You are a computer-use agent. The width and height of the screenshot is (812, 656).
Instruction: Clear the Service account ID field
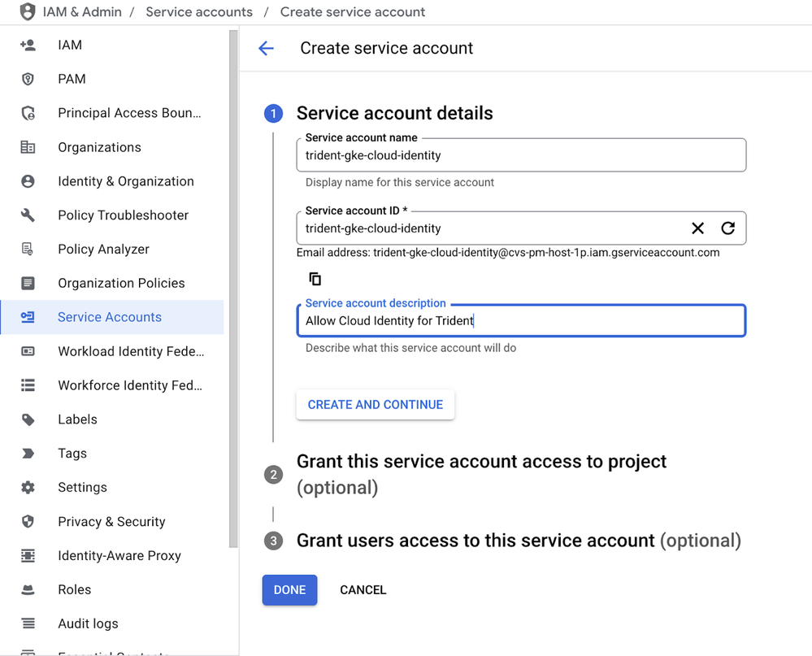point(697,228)
